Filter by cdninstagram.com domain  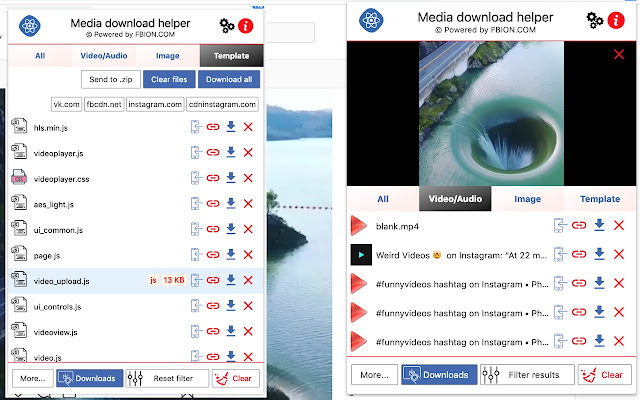[x=222, y=104]
